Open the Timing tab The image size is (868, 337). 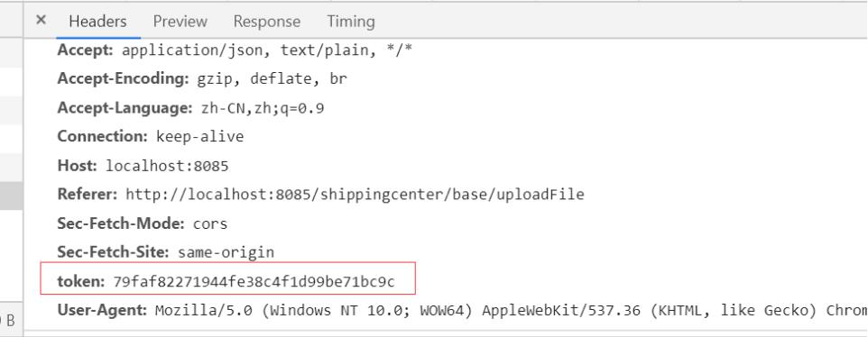[351, 22]
